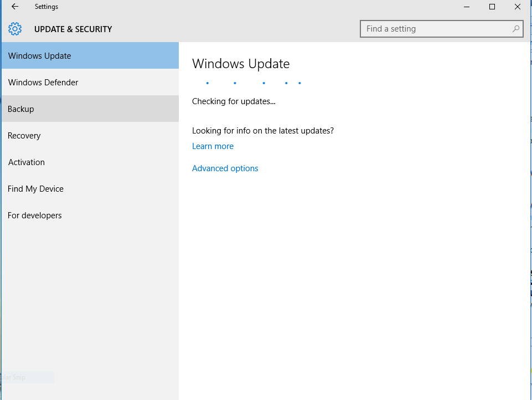Open the Windows Defender section
The image size is (532, 400).
pos(90,82)
